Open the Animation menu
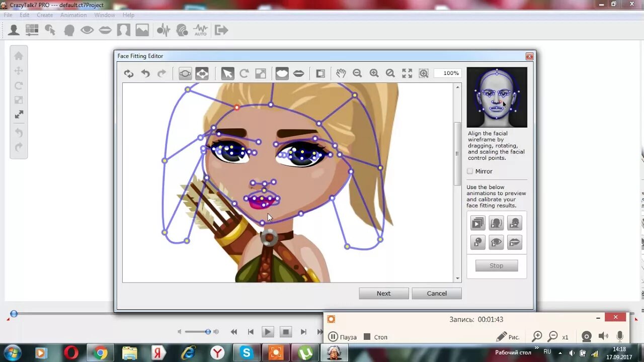Image resolution: width=644 pixels, height=362 pixels. (x=73, y=15)
